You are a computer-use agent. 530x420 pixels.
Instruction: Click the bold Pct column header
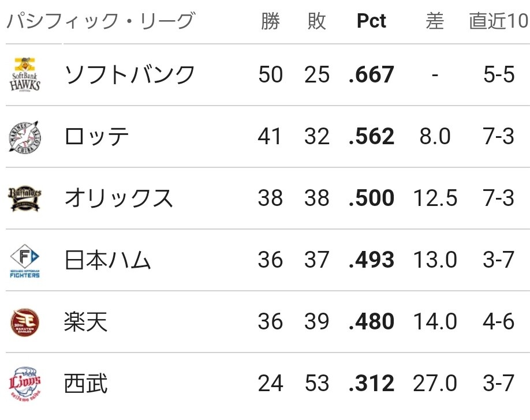coord(371,21)
